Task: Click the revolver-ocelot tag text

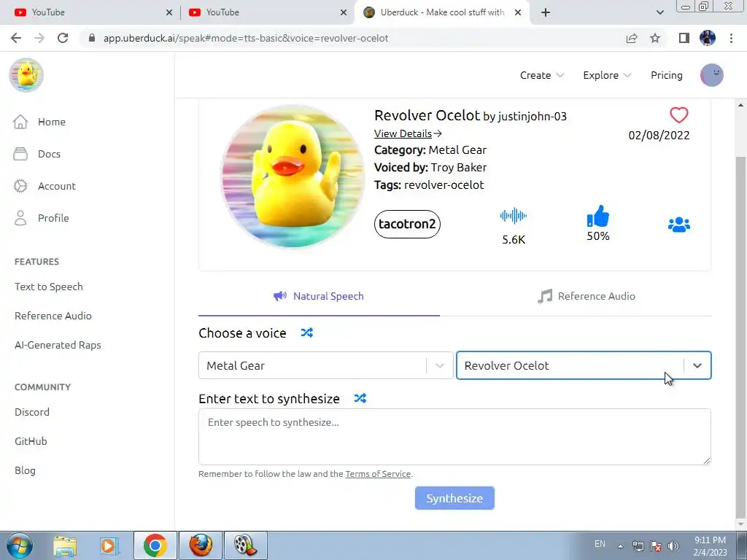Action: [444, 184]
